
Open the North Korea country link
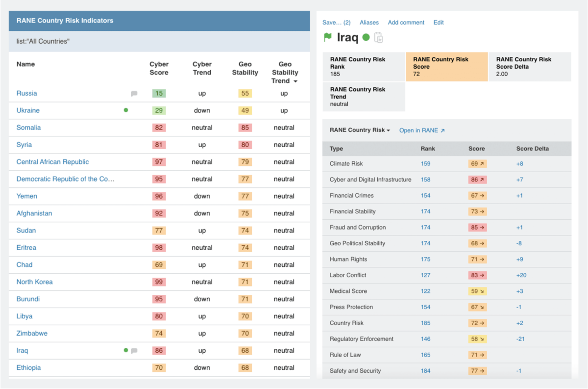35,282
